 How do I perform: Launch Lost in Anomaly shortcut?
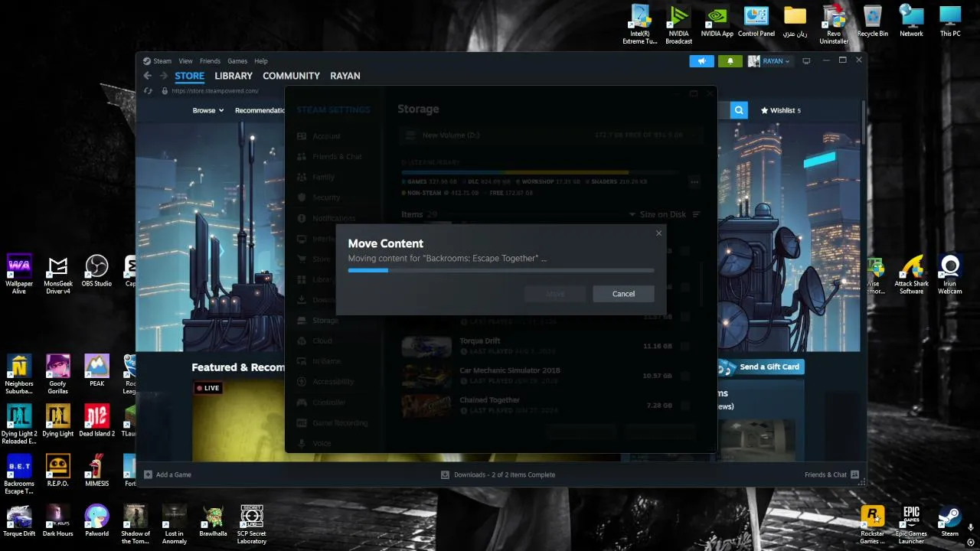click(x=175, y=524)
